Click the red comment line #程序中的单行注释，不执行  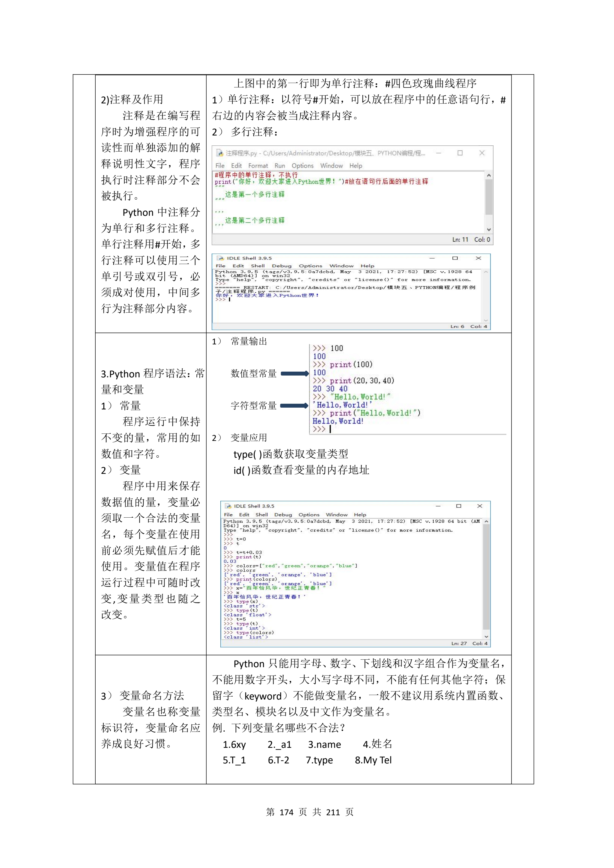(x=256, y=175)
